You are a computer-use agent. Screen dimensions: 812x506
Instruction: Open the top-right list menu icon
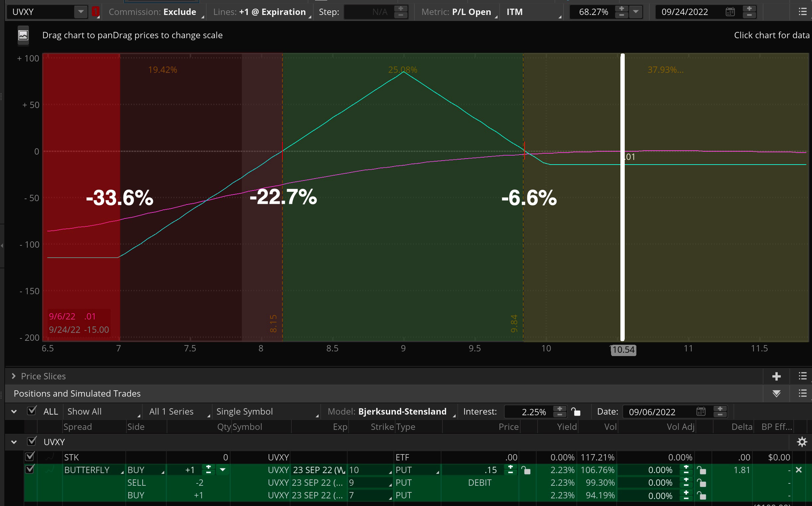(802, 12)
